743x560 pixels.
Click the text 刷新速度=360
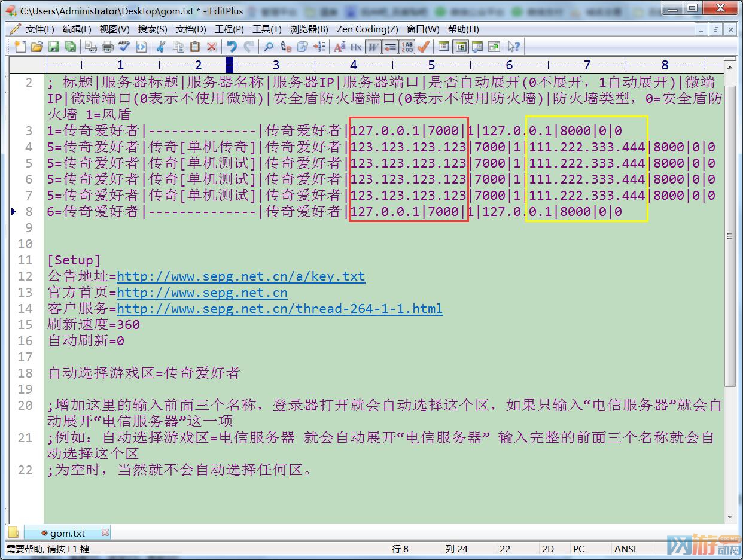pyautogui.click(x=93, y=325)
